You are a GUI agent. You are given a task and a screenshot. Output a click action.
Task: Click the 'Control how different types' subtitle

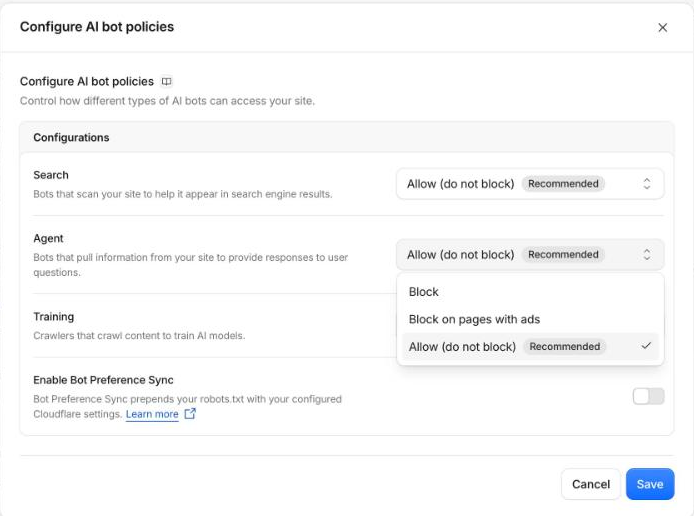point(167,101)
